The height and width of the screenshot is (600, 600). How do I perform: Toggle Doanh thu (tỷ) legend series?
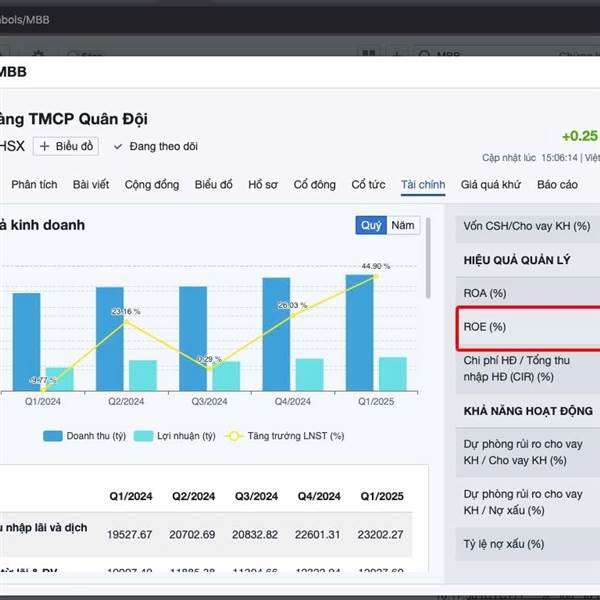pos(85,436)
